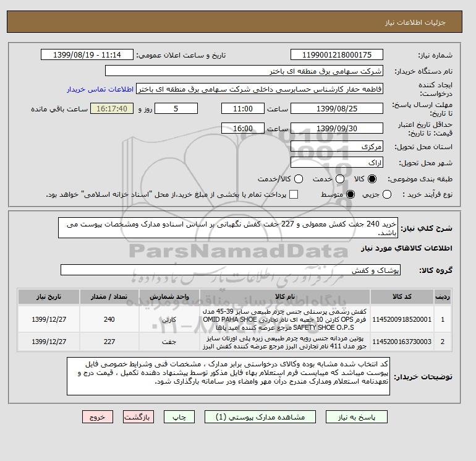Click the goods group field پوشاک و کفش
The width and height of the screenshot is (476, 461).
[231, 270]
